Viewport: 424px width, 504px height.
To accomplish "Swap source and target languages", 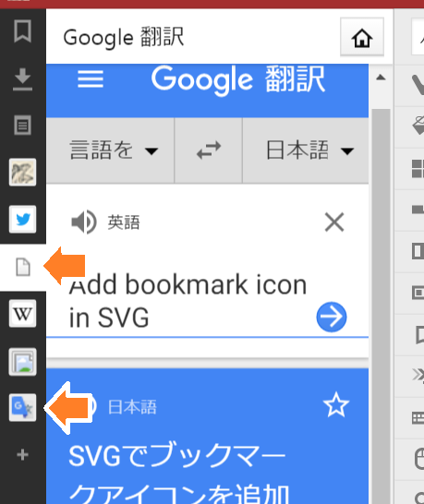I will click(x=209, y=150).
